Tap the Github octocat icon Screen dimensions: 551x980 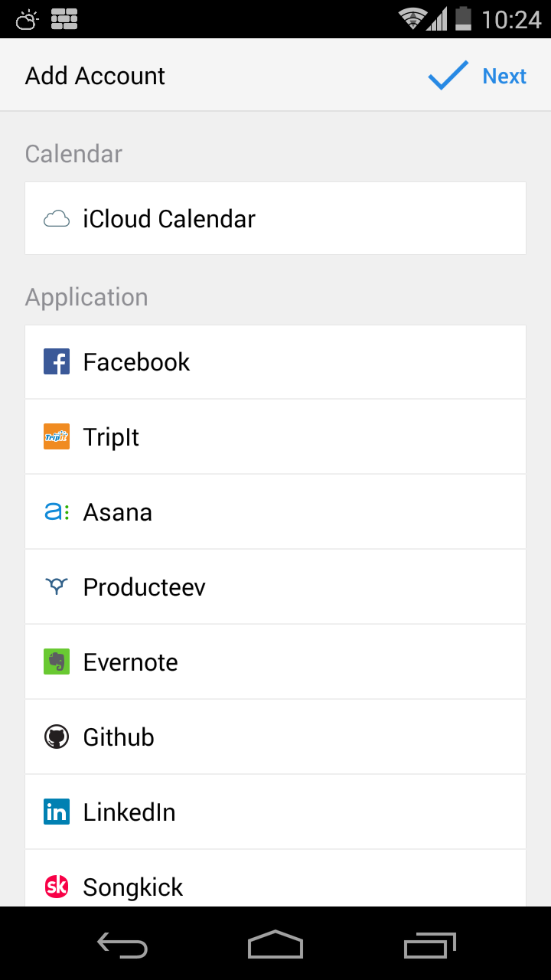57,737
